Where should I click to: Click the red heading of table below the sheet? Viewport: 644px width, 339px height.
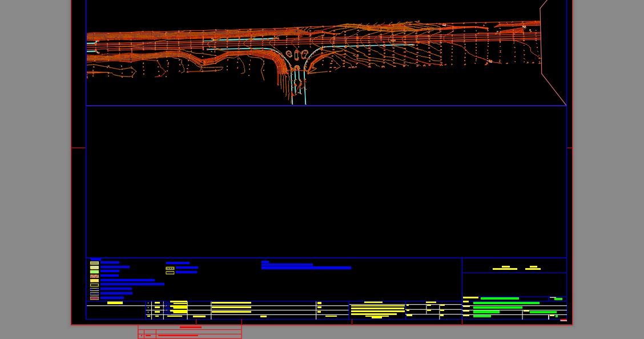(x=191, y=327)
